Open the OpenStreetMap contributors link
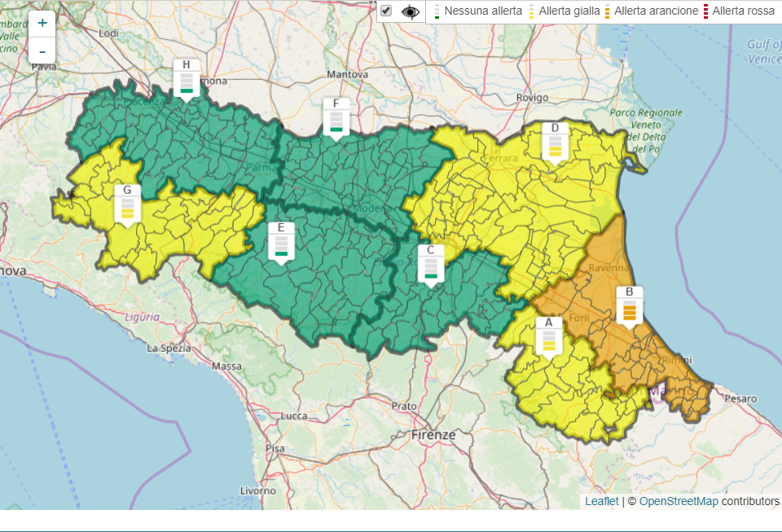The image size is (782, 532). [x=679, y=501]
